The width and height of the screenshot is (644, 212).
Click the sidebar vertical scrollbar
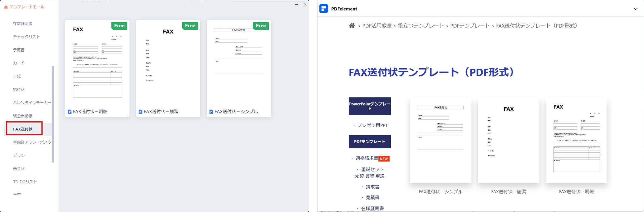click(x=53, y=114)
